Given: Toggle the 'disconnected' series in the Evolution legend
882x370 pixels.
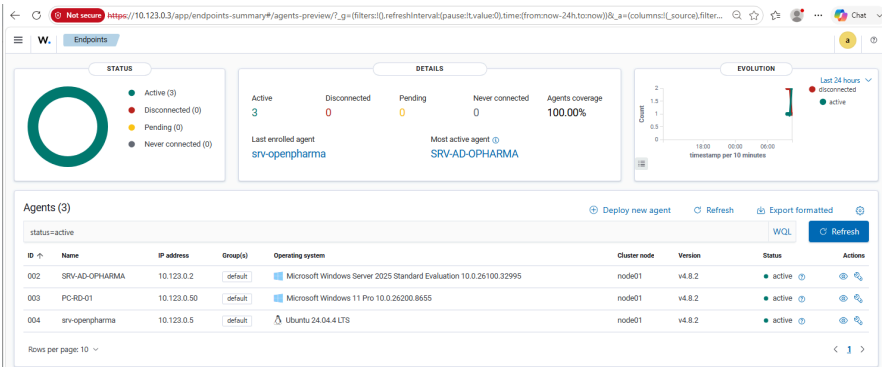Looking at the screenshot, I should pos(833,89).
